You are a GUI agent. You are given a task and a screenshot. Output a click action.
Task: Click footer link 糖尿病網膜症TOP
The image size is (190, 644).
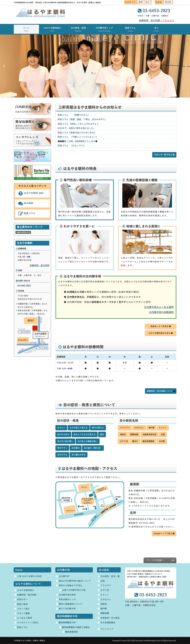tap(67, 622)
